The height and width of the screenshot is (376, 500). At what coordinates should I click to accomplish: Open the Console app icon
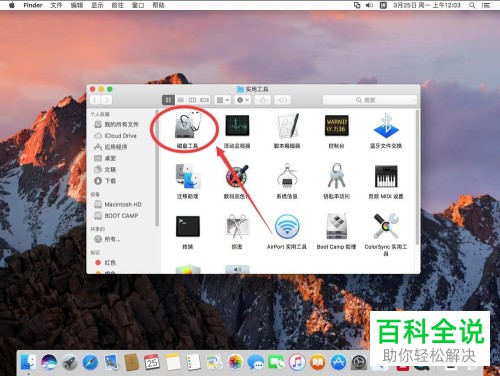pyautogui.click(x=337, y=126)
